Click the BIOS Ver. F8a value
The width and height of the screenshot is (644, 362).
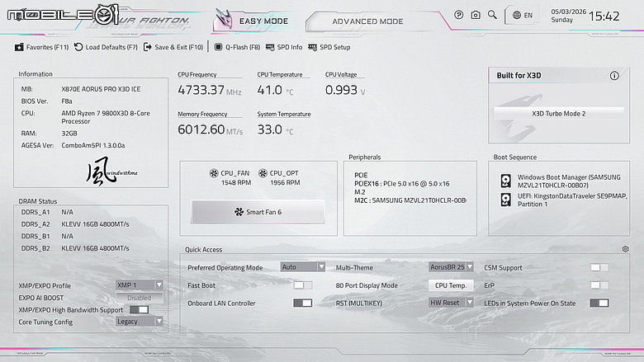pos(67,101)
